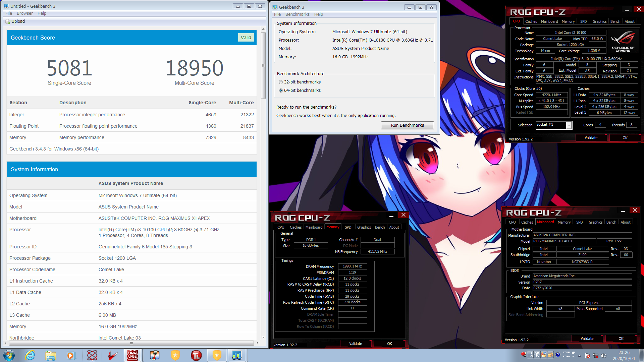Switch to CPU tab in mainboard CPU-Z window
Viewport: 644px width, 362px height.
(x=512, y=222)
